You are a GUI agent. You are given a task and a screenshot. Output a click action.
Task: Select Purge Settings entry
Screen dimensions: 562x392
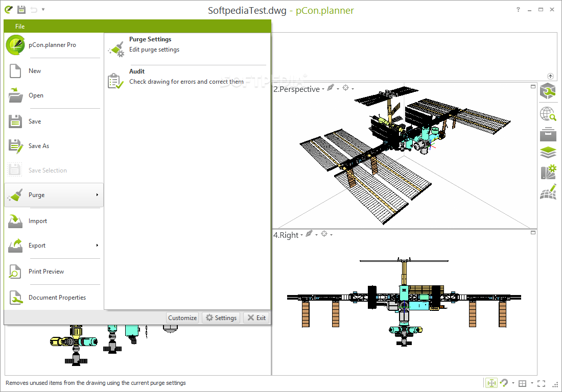point(186,48)
